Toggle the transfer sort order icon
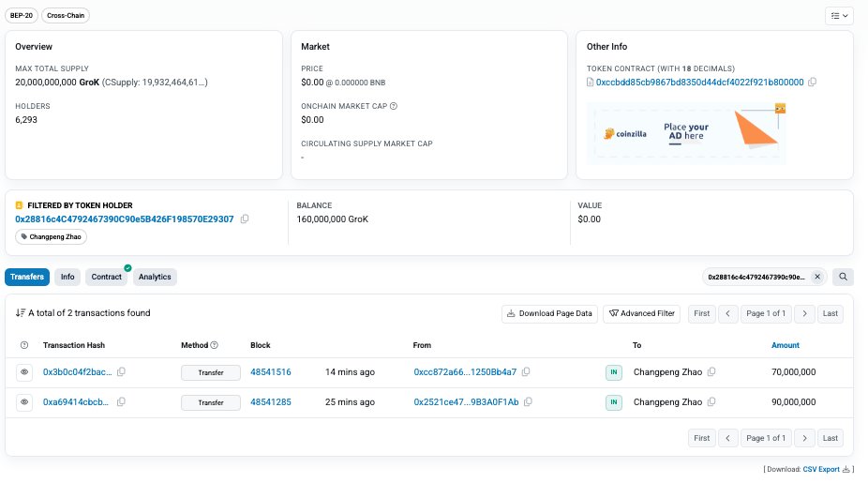This screenshot has width=868, height=483. [21, 313]
